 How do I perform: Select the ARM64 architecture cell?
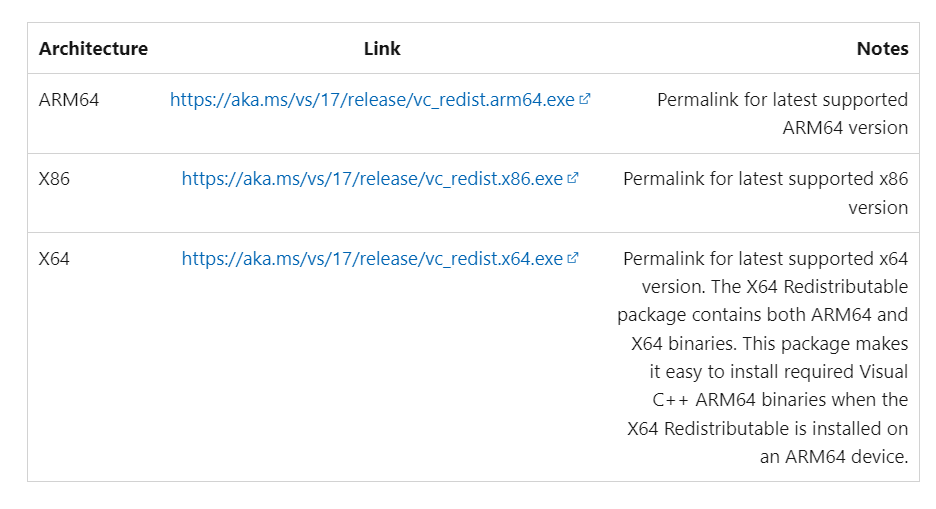coord(69,100)
